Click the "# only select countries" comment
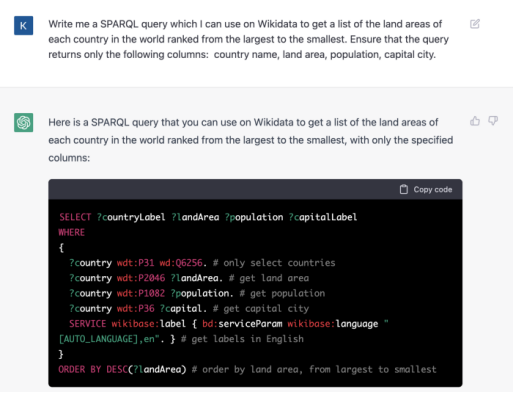Image resolution: width=514 pixels, height=393 pixels. point(274,263)
